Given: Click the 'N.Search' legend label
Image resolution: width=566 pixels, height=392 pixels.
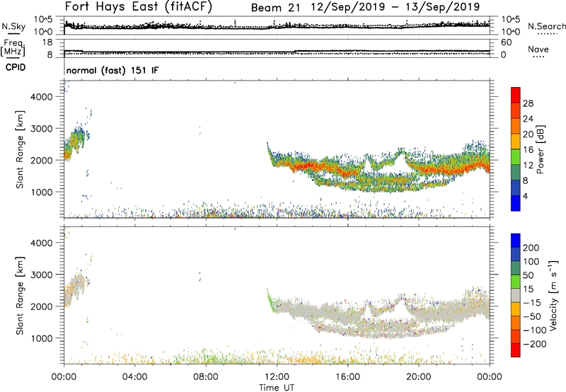Looking at the screenshot, I should [x=546, y=26].
